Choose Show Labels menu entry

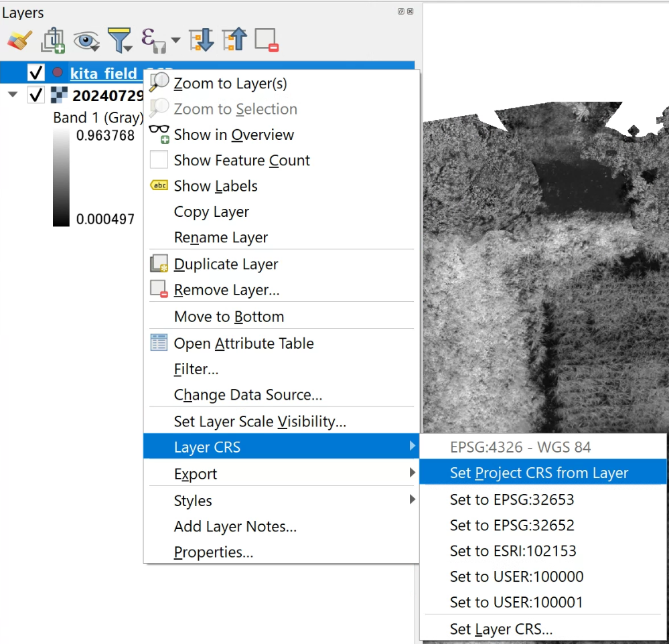click(281, 186)
